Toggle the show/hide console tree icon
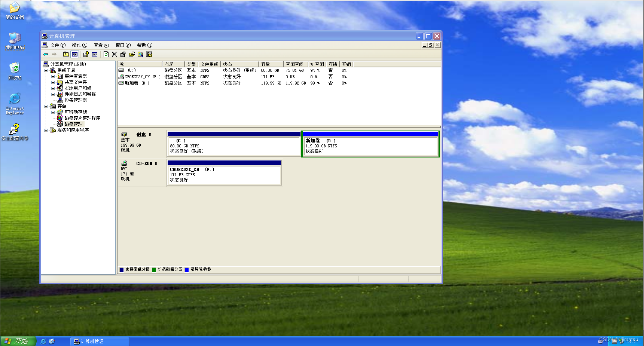This screenshot has height=346, width=644. click(x=75, y=54)
